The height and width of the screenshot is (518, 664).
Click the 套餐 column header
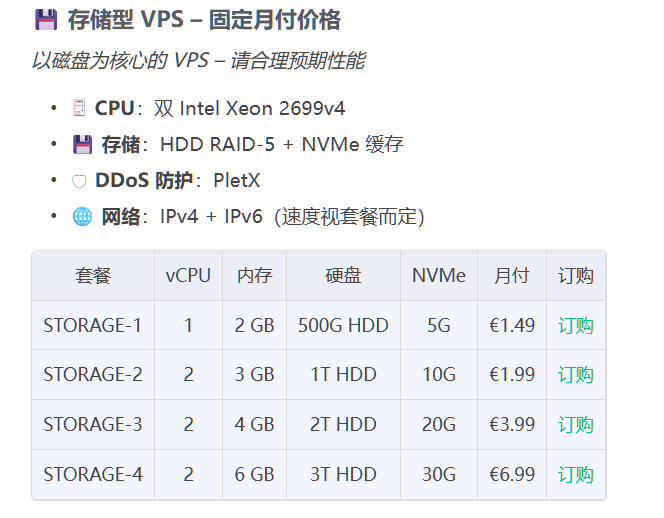92,276
